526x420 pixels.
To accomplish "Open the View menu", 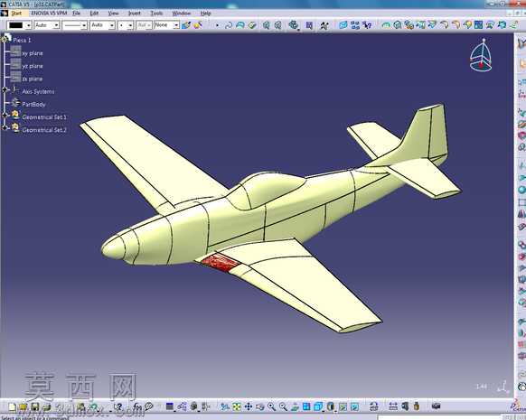I will click(113, 14).
